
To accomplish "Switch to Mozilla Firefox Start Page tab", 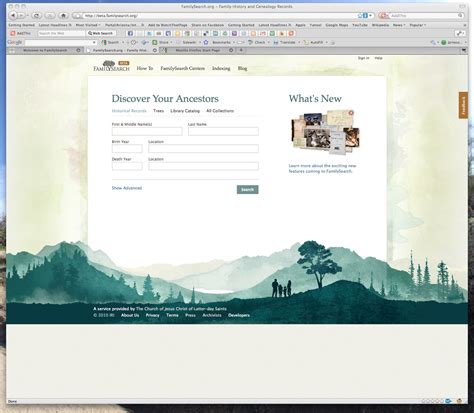I will coord(198,50).
